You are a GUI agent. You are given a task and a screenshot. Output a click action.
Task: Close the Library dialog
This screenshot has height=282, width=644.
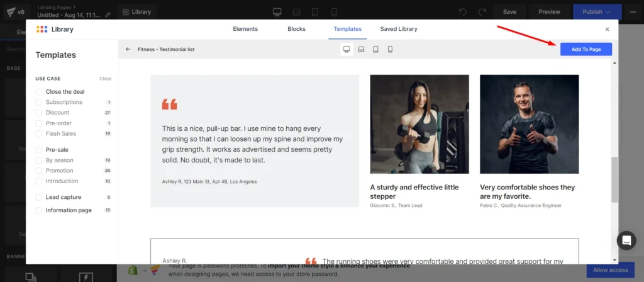click(607, 29)
